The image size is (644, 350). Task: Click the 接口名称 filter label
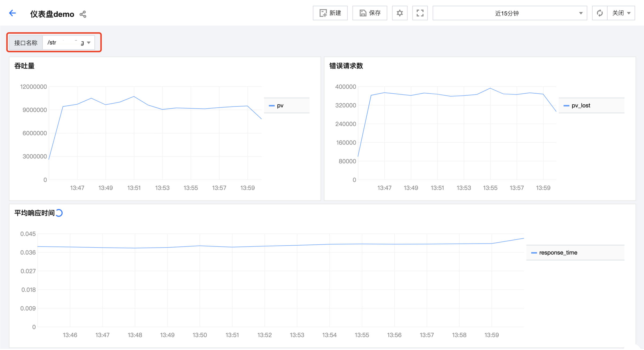click(x=26, y=43)
